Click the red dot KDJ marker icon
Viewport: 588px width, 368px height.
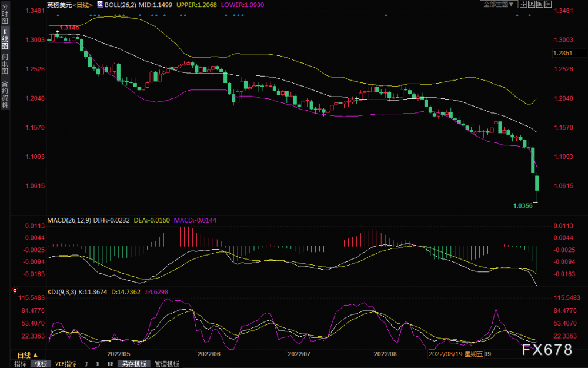15,290
